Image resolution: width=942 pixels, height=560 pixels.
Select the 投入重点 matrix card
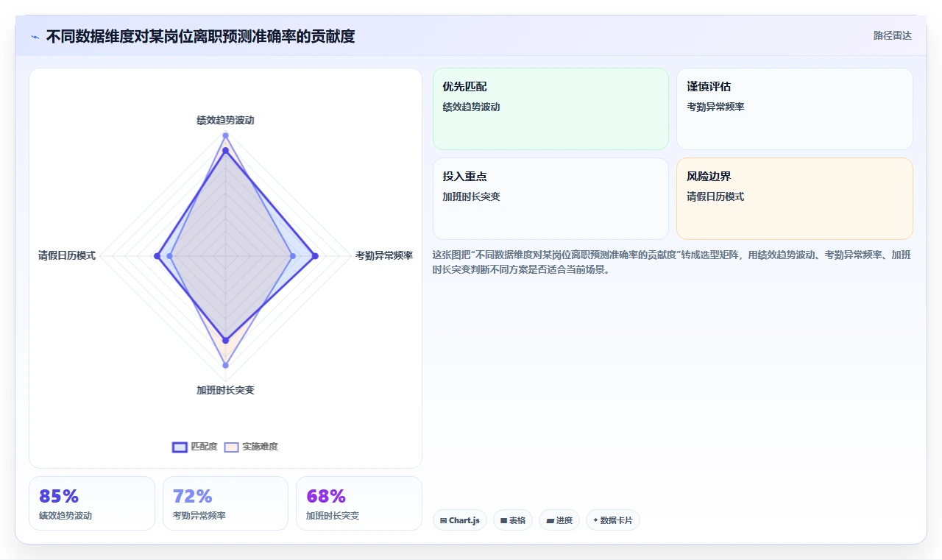[x=550, y=199]
